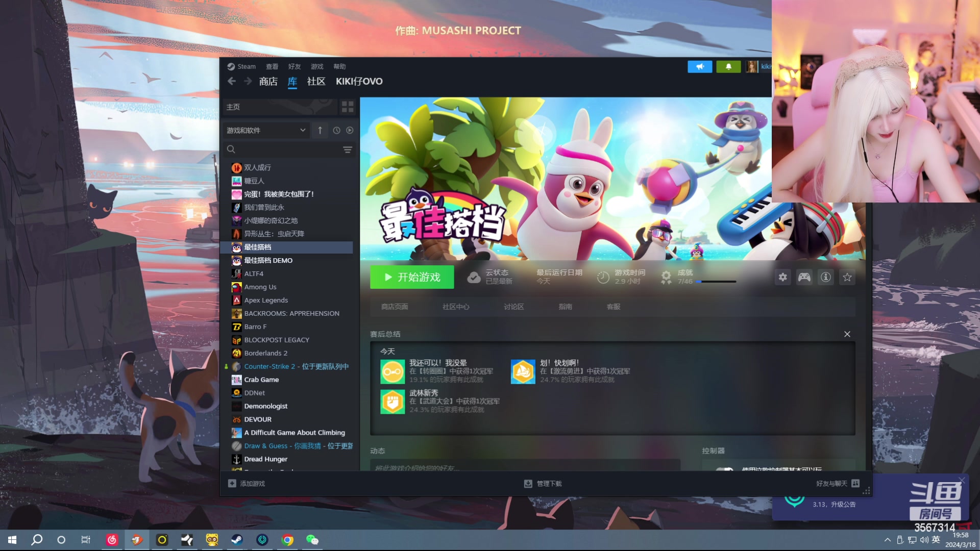Click 划！快划啊！ achievement icon
980x551 pixels.
point(523,371)
